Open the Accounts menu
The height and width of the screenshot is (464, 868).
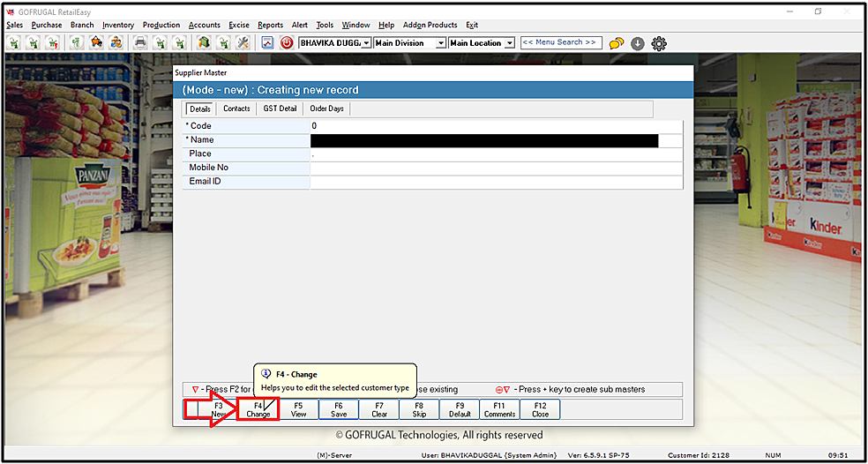pos(205,25)
